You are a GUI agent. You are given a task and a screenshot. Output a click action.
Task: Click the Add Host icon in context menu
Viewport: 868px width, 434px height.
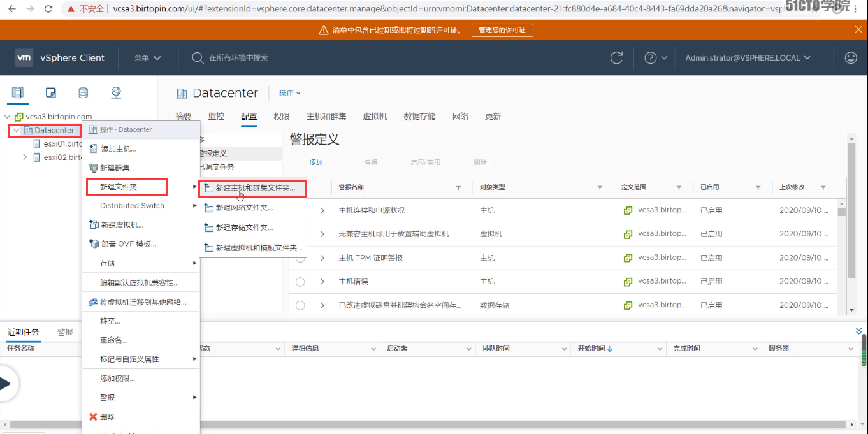tap(93, 148)
